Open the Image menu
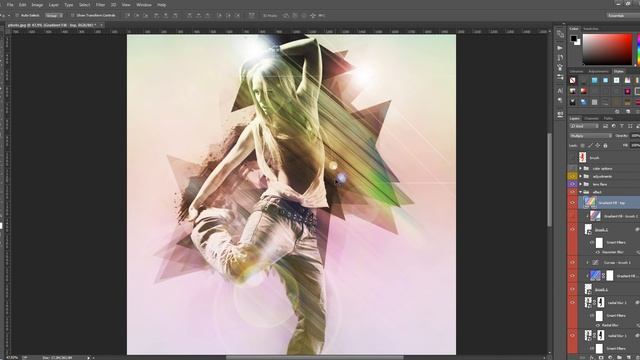Image resolution: width=640 pixels, height=360 pixels. (37, 5)
